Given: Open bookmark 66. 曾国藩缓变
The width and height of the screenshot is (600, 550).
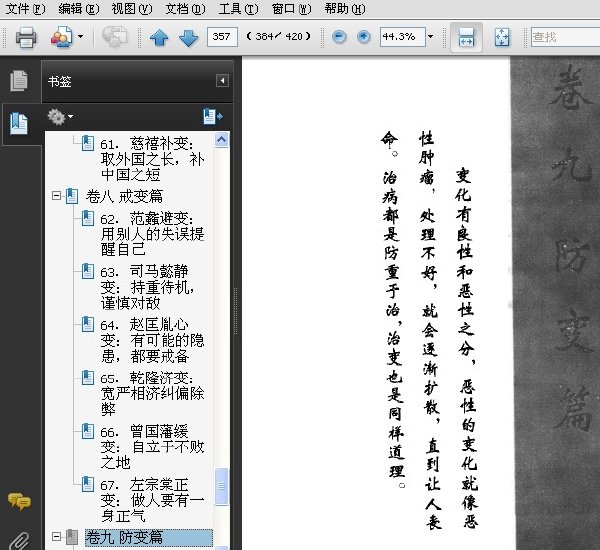Looking at the screenshot, I should (152, 446).
